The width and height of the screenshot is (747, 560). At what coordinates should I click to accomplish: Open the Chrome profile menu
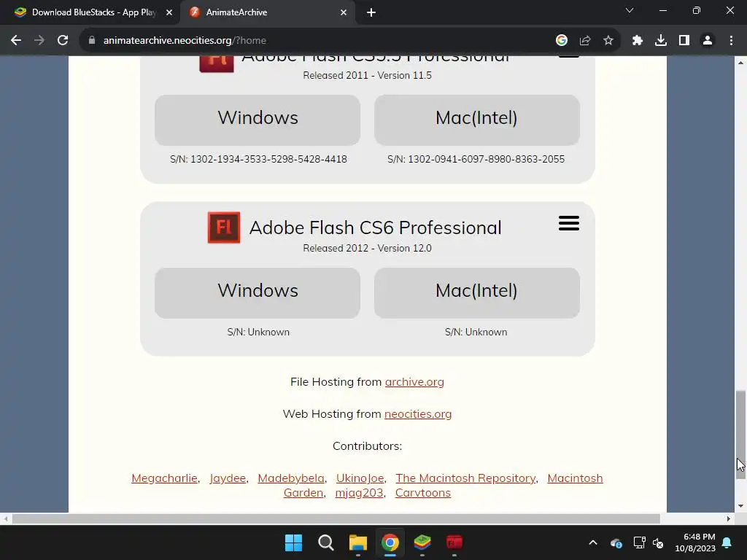(x=708, y=41)
